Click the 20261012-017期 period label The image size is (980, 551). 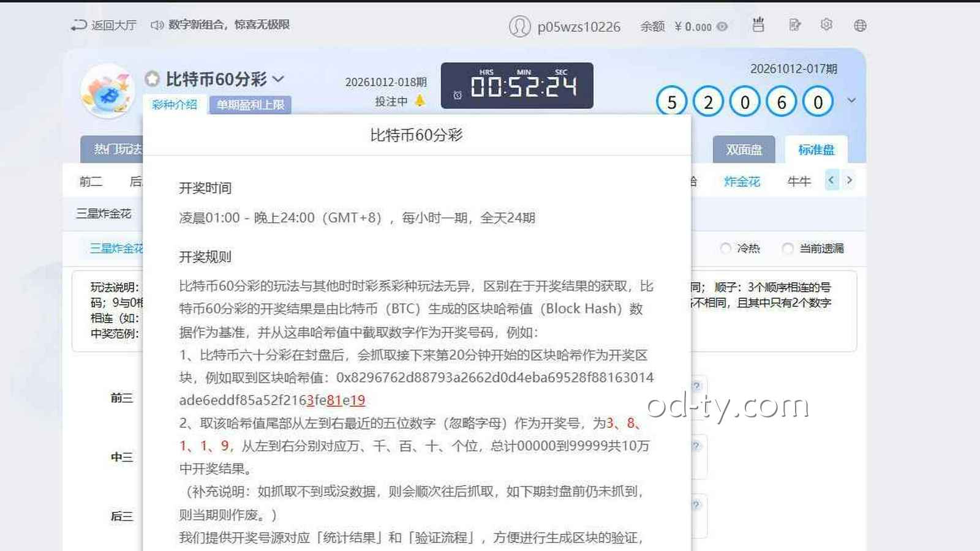794,69
